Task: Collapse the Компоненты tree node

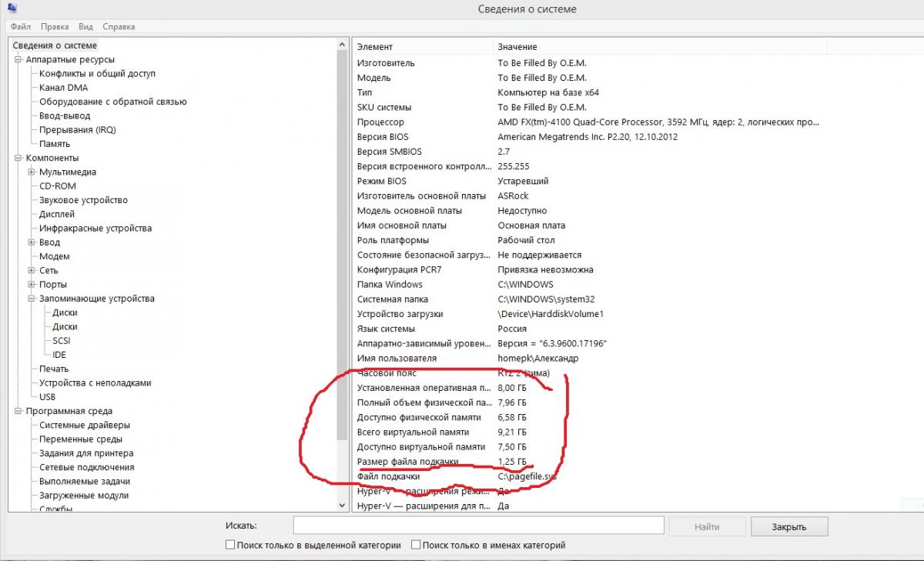Action: click(x=18, y=159)
